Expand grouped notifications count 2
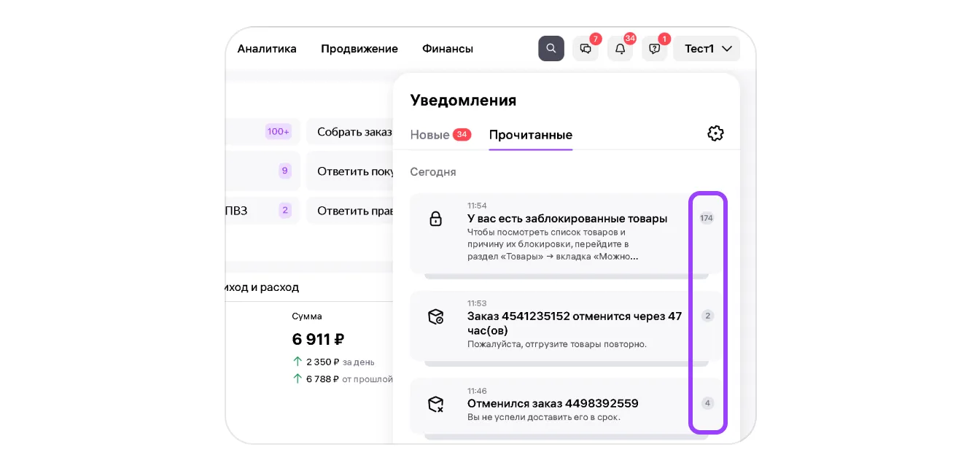The height and width of the screenshot is (471, 980). (707, 316)
